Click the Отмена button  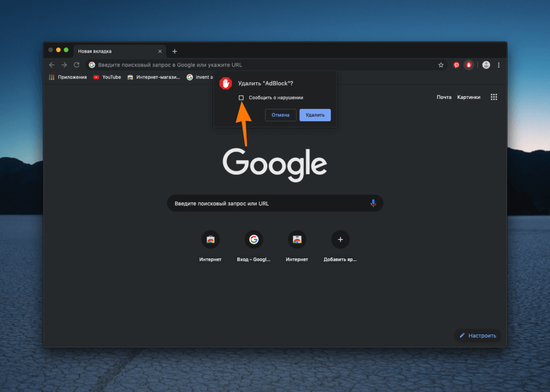point(280,115)
